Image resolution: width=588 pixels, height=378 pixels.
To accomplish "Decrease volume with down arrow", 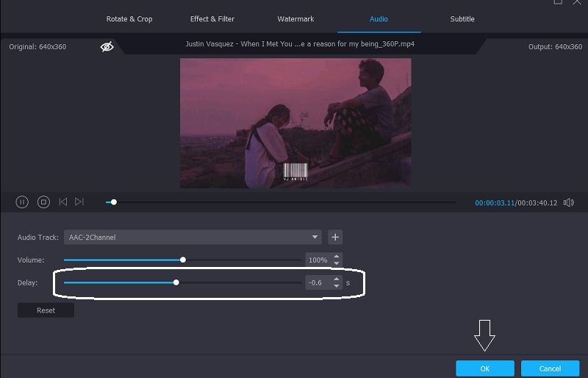I will [x=337, y=263].
